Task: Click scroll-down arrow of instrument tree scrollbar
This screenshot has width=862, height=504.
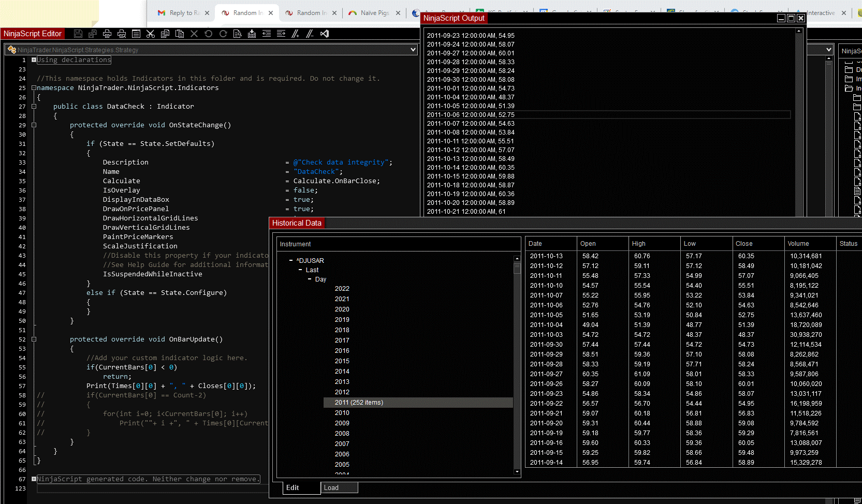Action: (x=517, y=471)
